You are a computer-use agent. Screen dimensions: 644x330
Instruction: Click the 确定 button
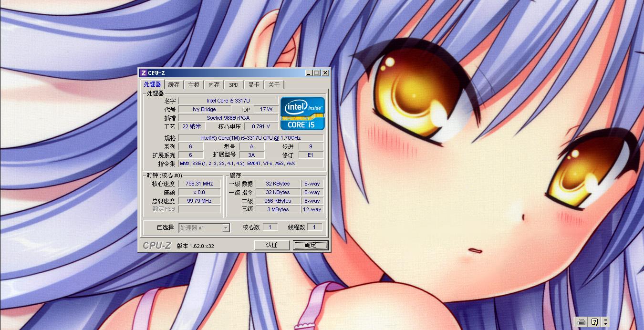(311, 245)
